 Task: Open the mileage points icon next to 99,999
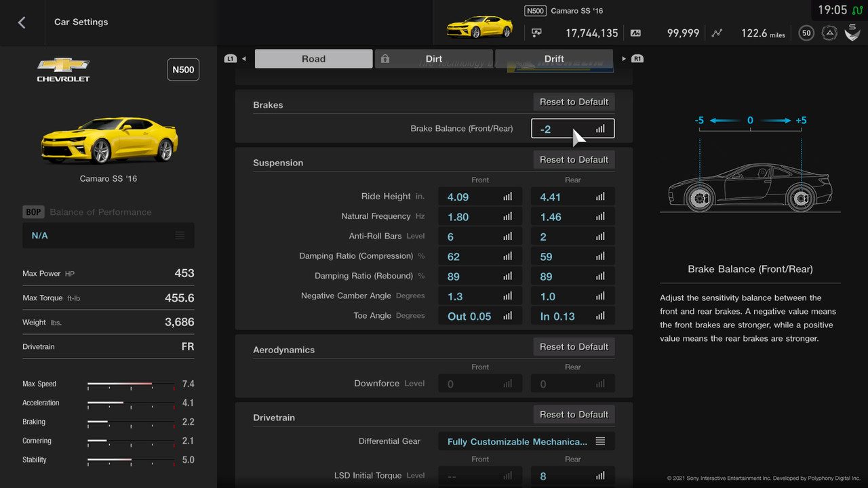(635, 33)
